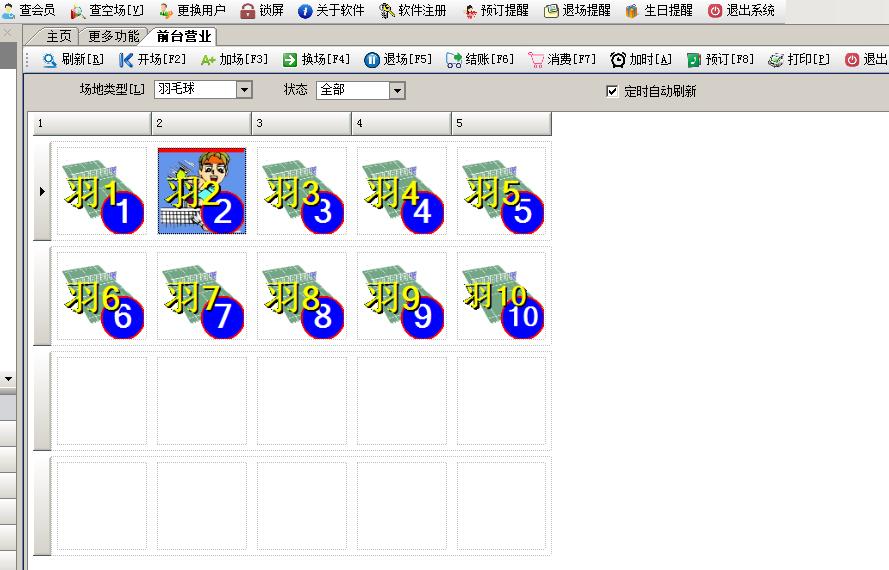Select badminton court 羽9

(401, 296)
